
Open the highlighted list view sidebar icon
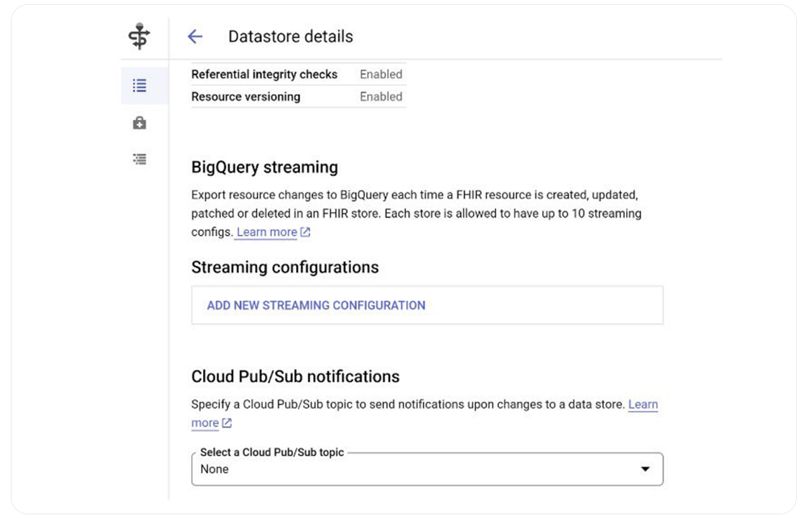(140, 85)
